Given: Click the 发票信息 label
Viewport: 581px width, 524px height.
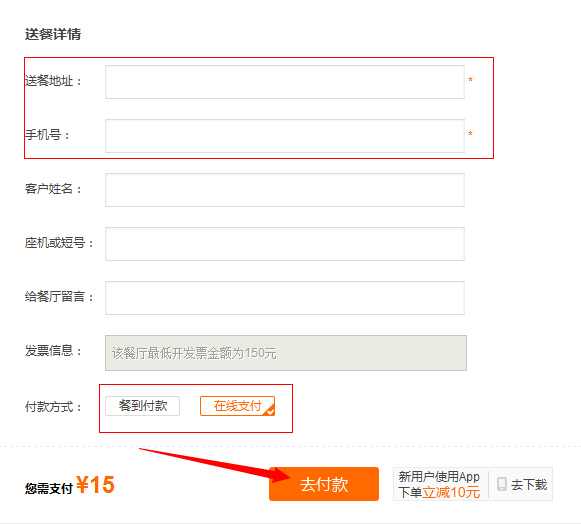Looking at the screenshot, I should click(x=53, y=351).
